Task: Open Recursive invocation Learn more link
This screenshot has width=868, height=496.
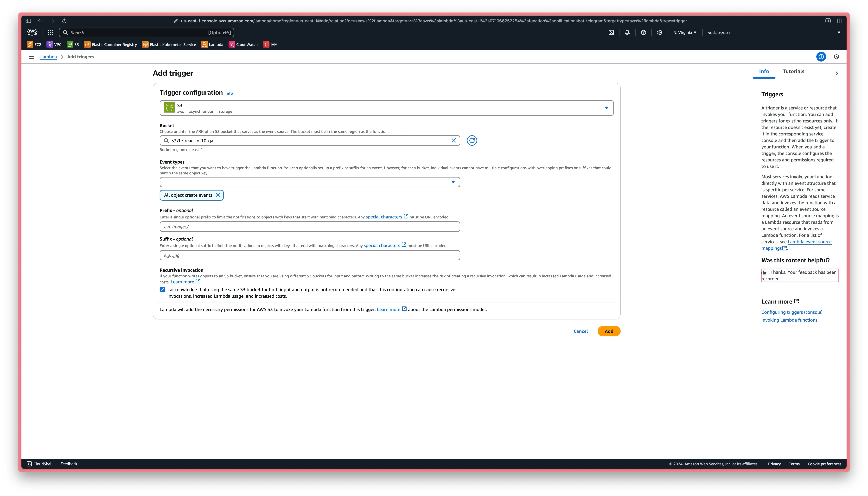Action: pyautogui.click(x=185, y=282)
